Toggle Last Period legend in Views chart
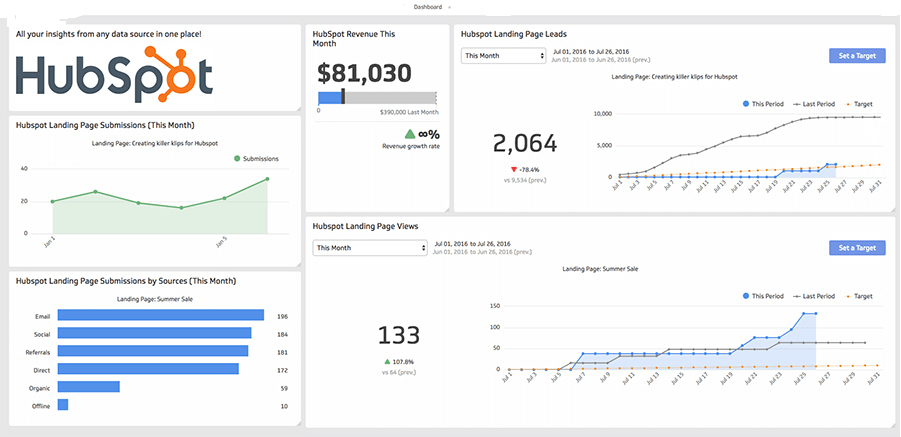The width and height of the screenshot is (901, 437). 814,296
